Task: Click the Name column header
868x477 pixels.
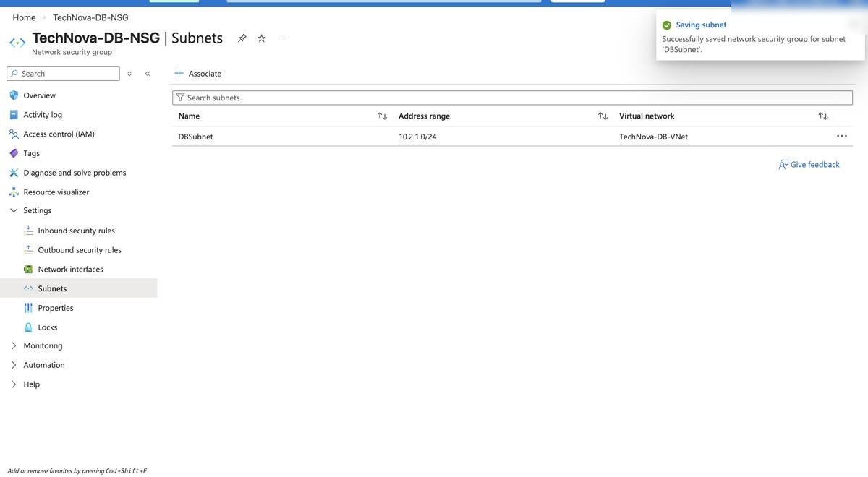Action: [189, 116]
